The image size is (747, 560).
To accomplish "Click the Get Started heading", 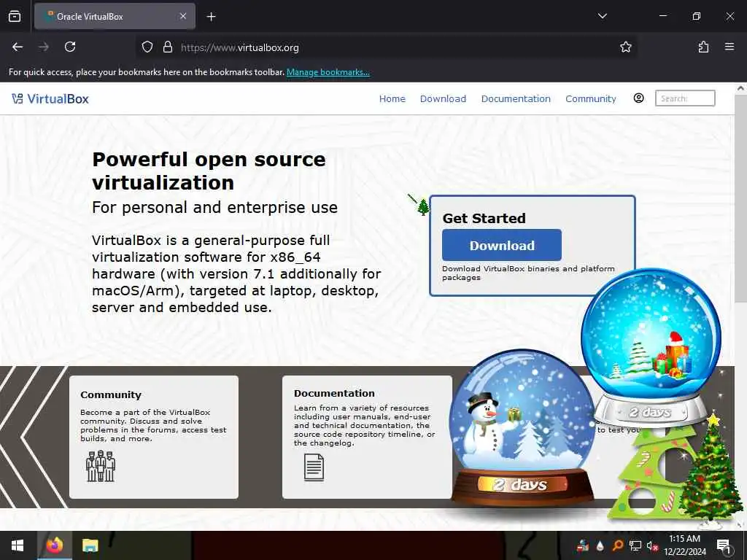I will pos(484,218).
